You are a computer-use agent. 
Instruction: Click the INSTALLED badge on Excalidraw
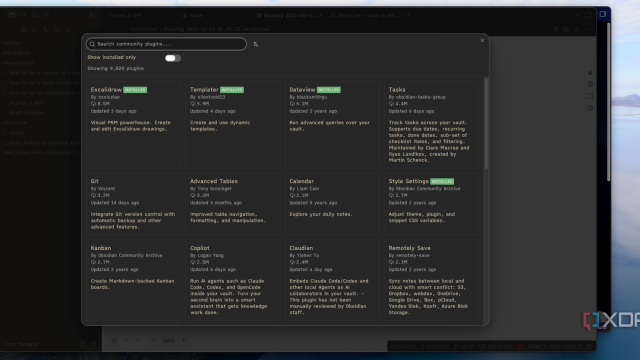pyautogui.click(x=135, y=90)
